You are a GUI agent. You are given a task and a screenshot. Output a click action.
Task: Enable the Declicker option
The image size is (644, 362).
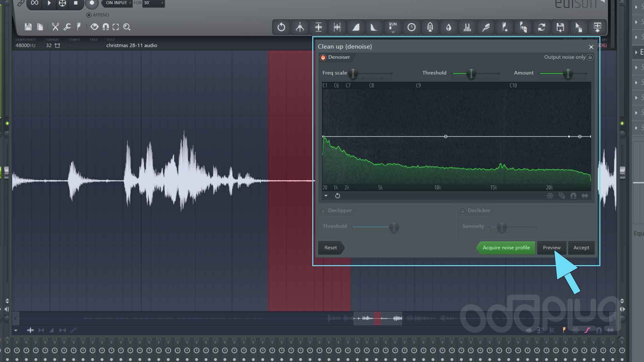coord(463,211)
